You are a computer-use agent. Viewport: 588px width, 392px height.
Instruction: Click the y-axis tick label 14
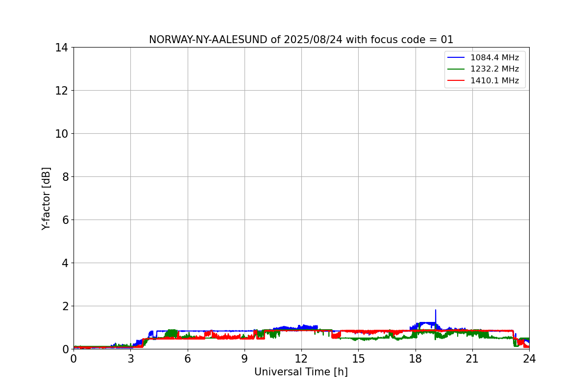click(x=62, y=48)
